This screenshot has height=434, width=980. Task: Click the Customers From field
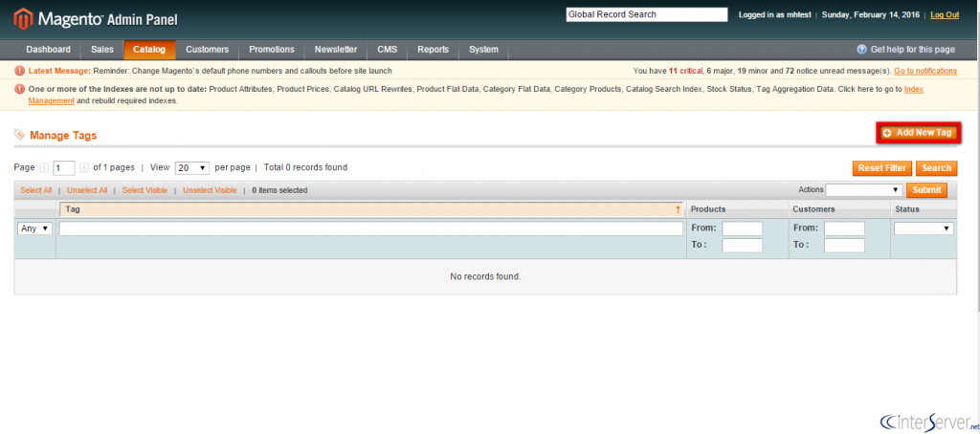[844, 228]
